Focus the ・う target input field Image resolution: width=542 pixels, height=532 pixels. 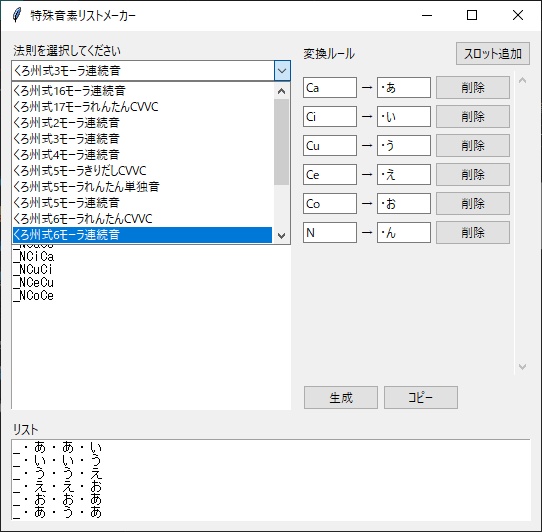(404, 146)
